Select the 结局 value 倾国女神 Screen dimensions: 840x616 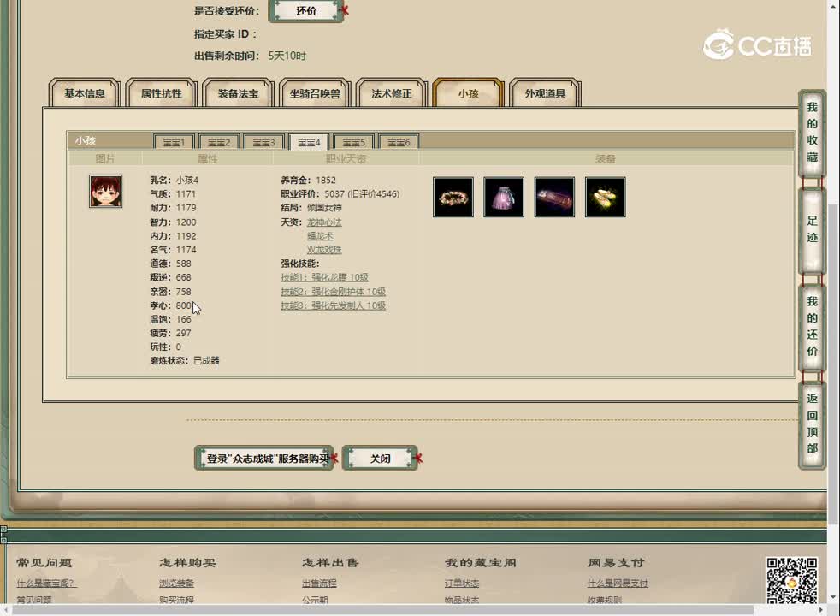tap(324, 208)
